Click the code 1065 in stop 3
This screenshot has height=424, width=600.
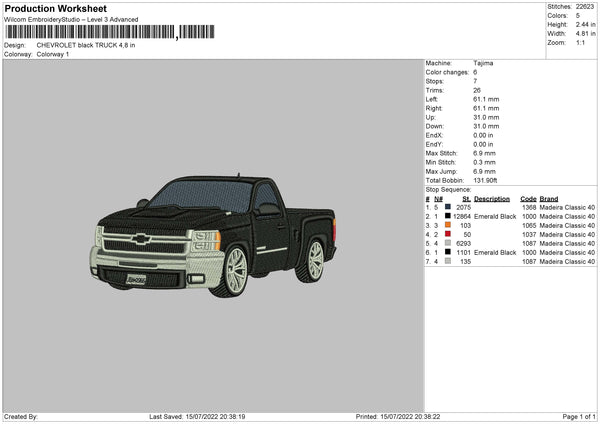529,226
